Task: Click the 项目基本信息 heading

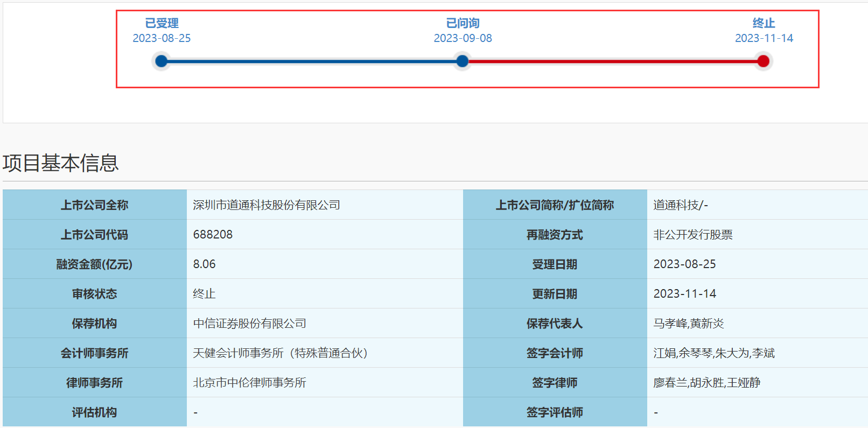Action: [x=60, y=163]
